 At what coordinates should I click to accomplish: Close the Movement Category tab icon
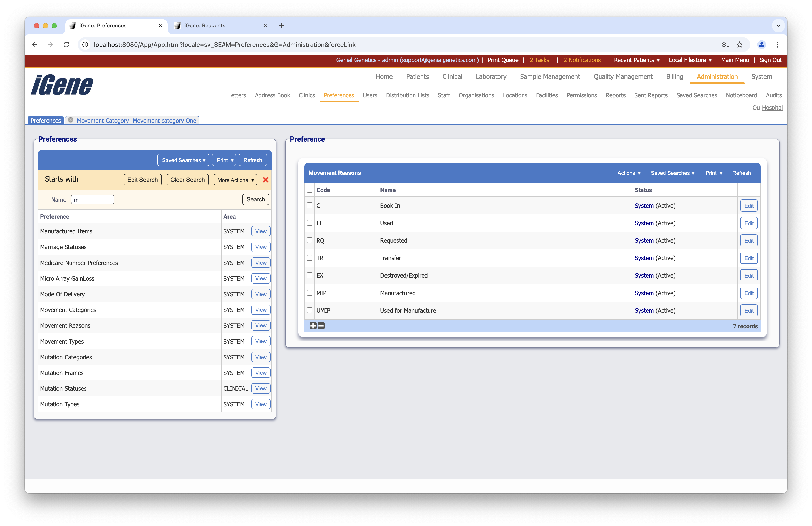coord(71,120)
